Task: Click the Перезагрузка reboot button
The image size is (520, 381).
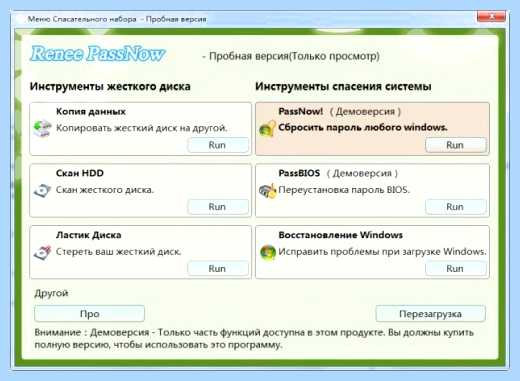Action: point(430,314)
